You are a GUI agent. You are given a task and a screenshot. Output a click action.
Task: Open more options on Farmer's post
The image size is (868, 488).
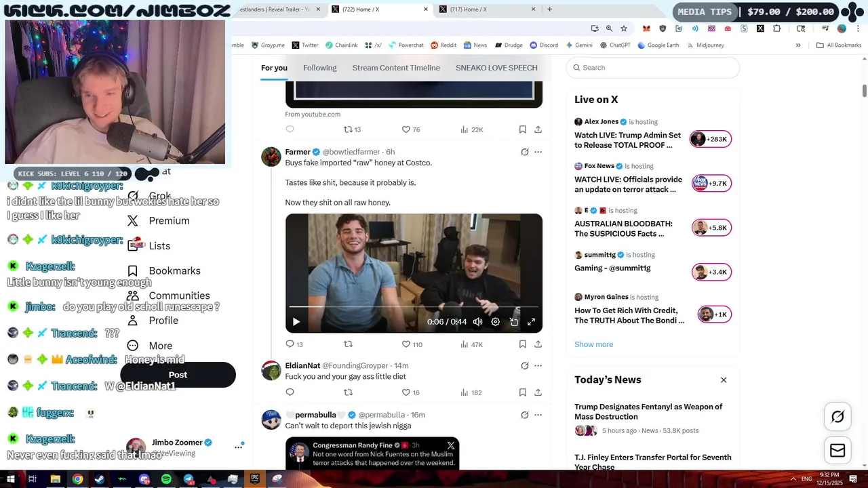coord(538,152)
